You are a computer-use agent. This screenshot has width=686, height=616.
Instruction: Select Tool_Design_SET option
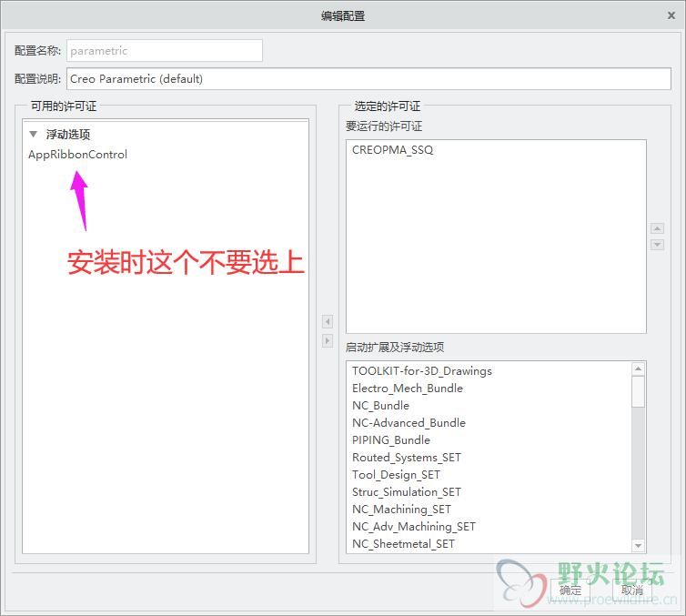[x=396, y=475]
